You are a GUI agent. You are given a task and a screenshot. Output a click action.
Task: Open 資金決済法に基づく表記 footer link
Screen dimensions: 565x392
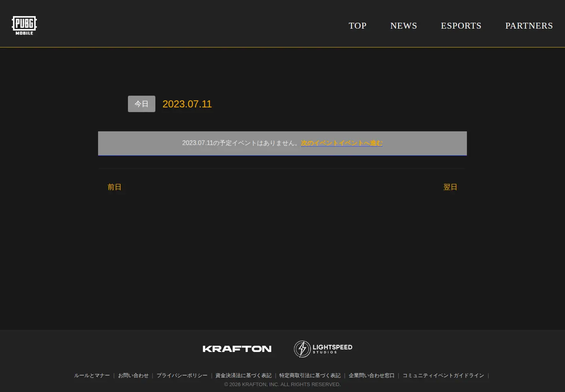[x=243, y=376]
